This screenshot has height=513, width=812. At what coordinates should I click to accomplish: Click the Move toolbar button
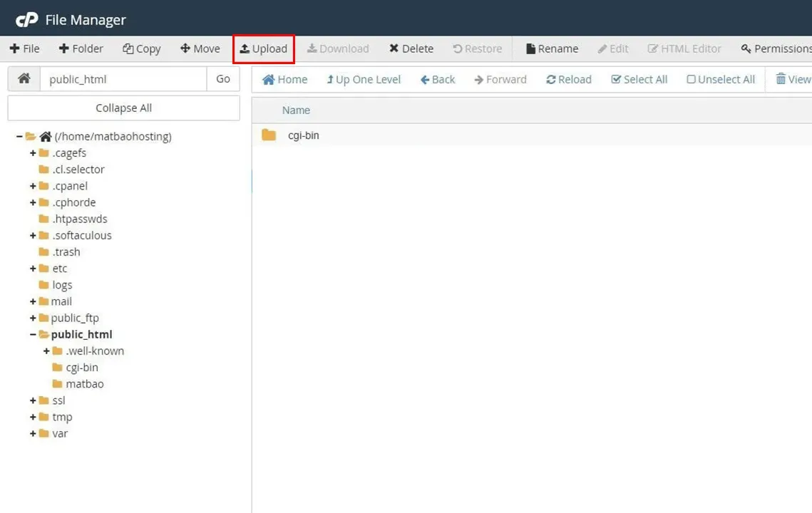pyautogui.click(x=200, y=48)
